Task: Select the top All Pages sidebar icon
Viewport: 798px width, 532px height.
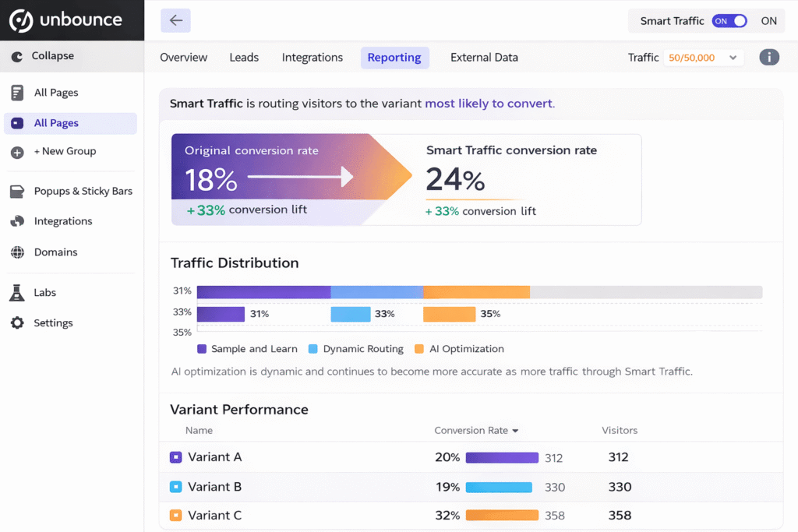Action: pyautogui.click(x=17, y=93)
